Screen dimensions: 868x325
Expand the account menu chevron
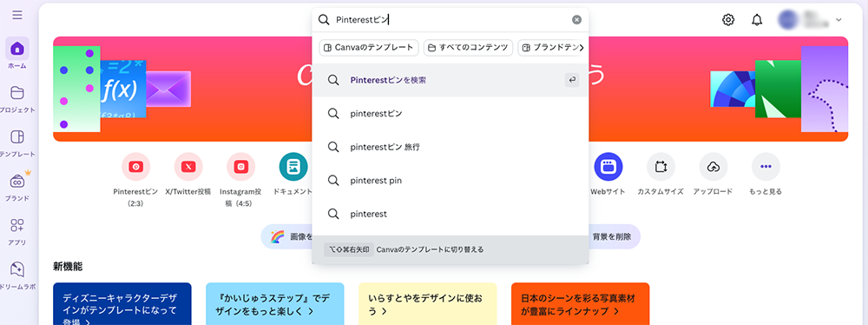click(x=838, y=20)
